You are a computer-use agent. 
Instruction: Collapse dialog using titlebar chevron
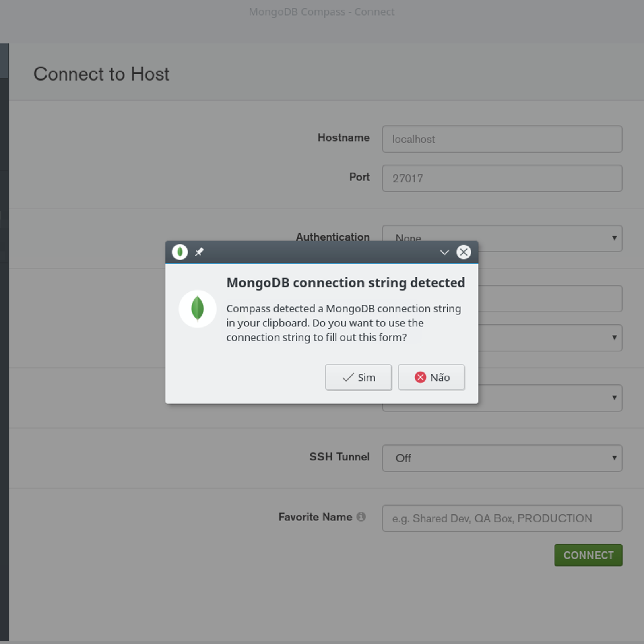(x=444, y=252)
